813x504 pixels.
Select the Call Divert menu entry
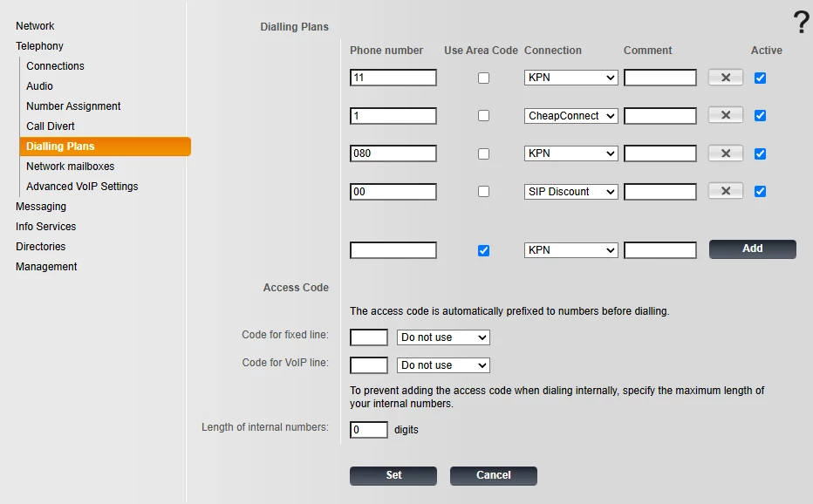click(51, 126)
